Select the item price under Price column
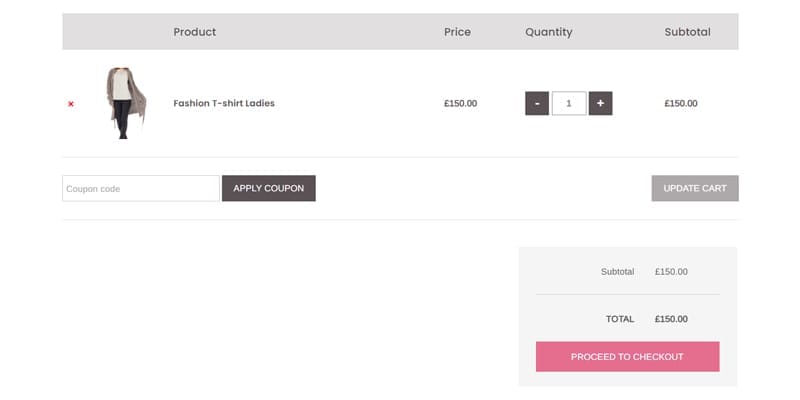Image resolution: width=800 pixels, height=400 pixels. 460,103
